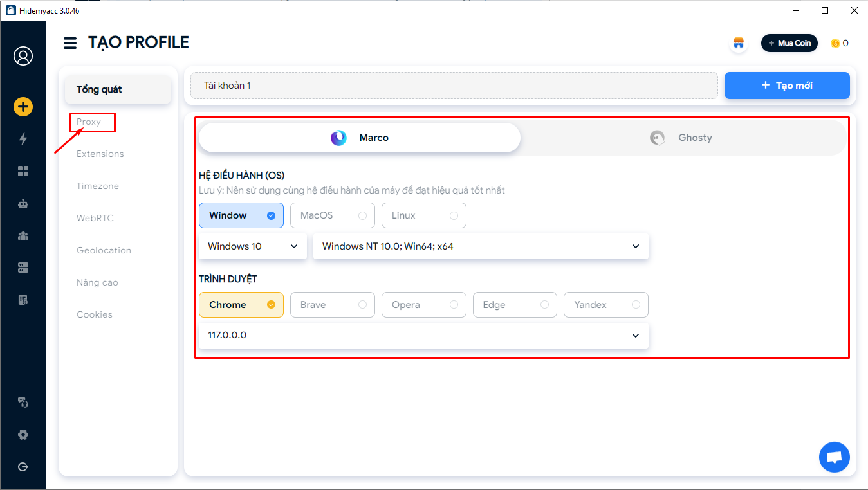Open the store icon near Mua Coin

[739, 43]
